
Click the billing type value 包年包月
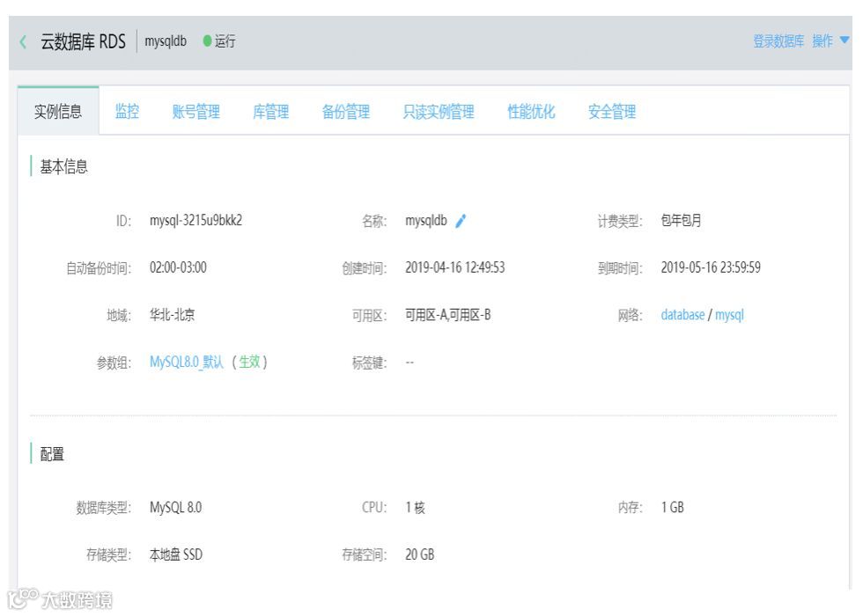(681, 221)
